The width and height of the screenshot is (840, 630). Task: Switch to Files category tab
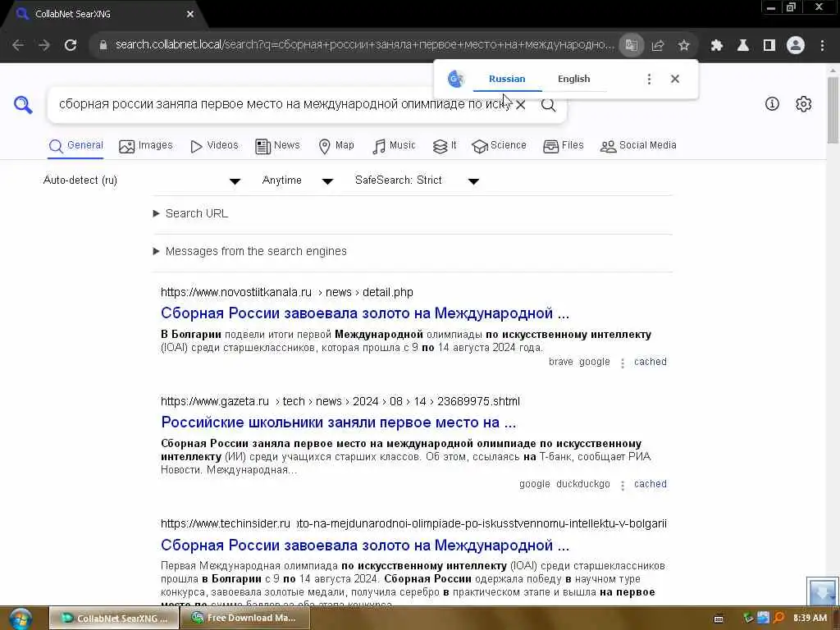563,146
